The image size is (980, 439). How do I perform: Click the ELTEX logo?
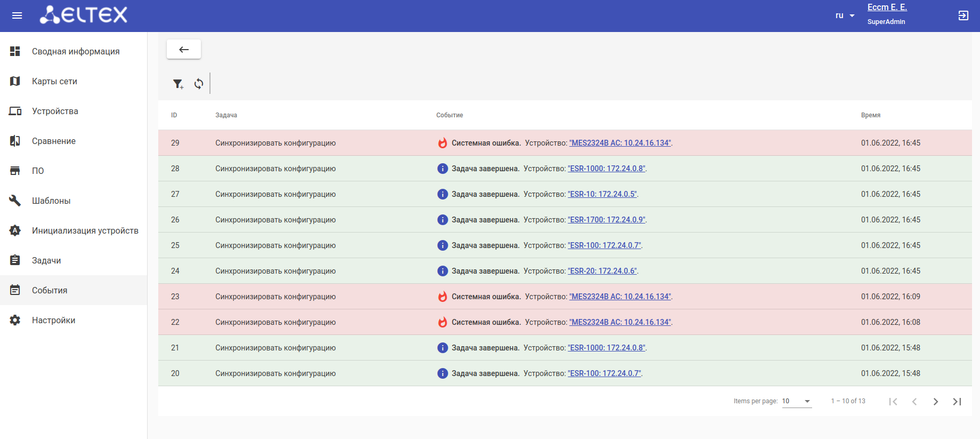click(x=84, y=15)
